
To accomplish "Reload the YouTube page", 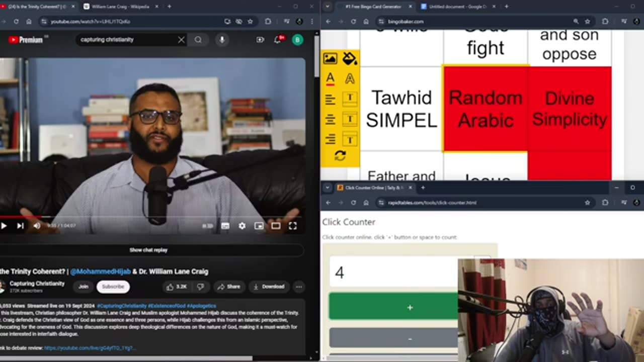I will pos(16,22).
